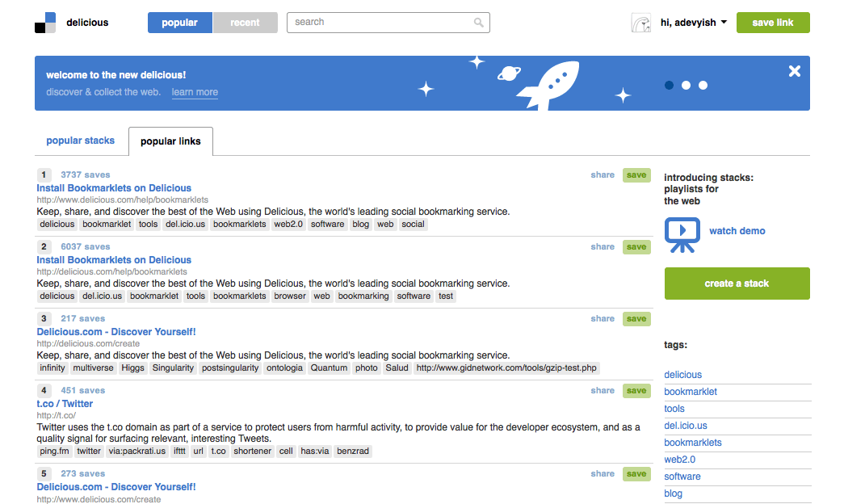Save the 217 saves bookmark
844x504 pixels.
636,319
